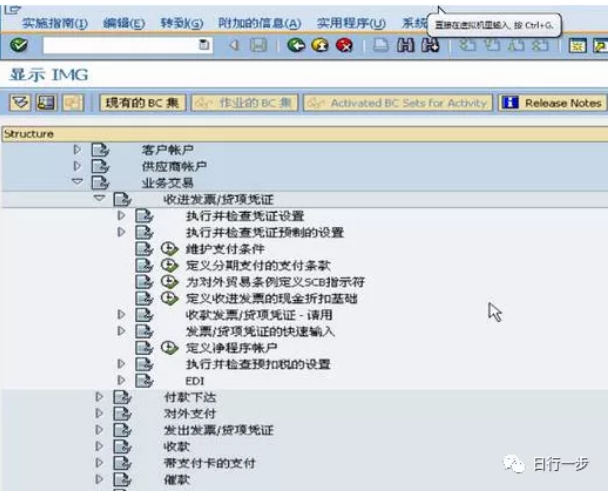This screenshot has width=611, height=493.
Task: Click the Find Next binoculars icon
Action: [x=430, y=46]
